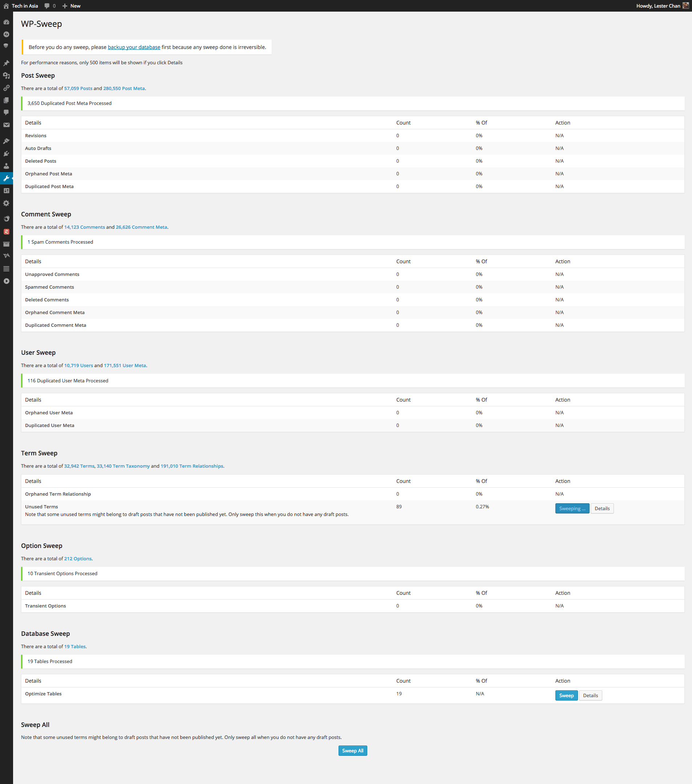
Task: Click Sweep button for Optimize Tables
Action: point(566,695)
